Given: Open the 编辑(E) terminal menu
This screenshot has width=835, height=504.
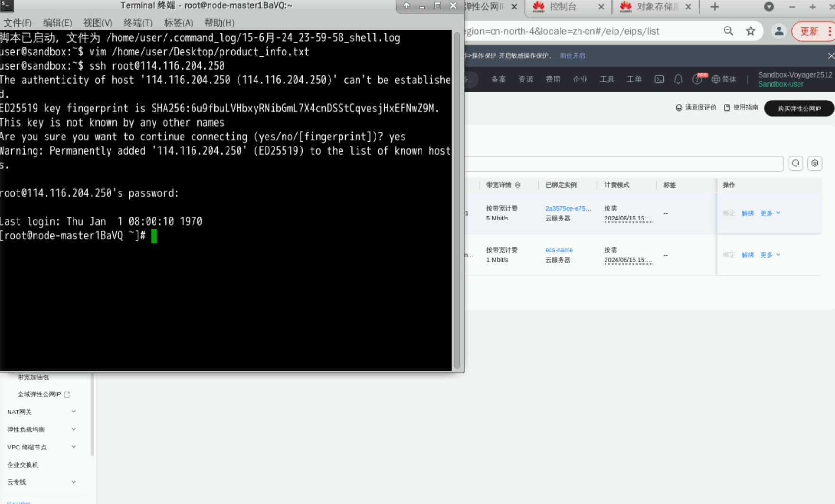Looking at the screenshot, I should click(x=57, y=23).
